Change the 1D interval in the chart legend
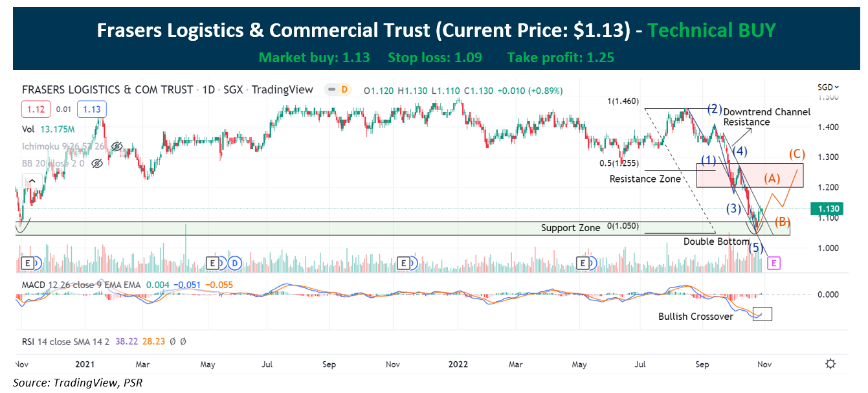 pyautogui.click(x=208, y=90)
